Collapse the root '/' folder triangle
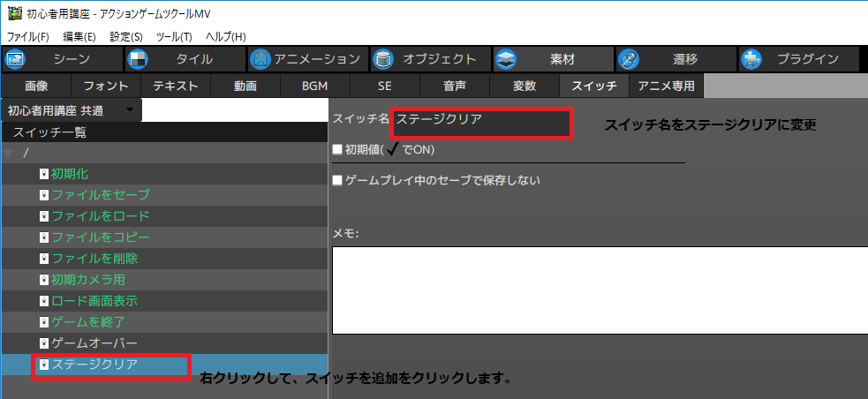 coord(7,153)
